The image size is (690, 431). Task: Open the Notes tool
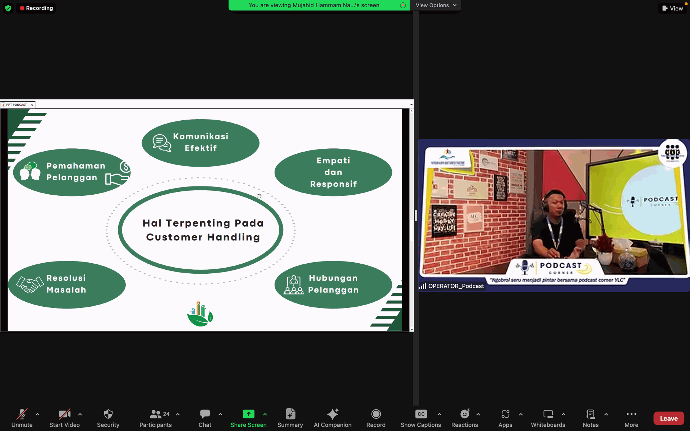click(590, 414)
